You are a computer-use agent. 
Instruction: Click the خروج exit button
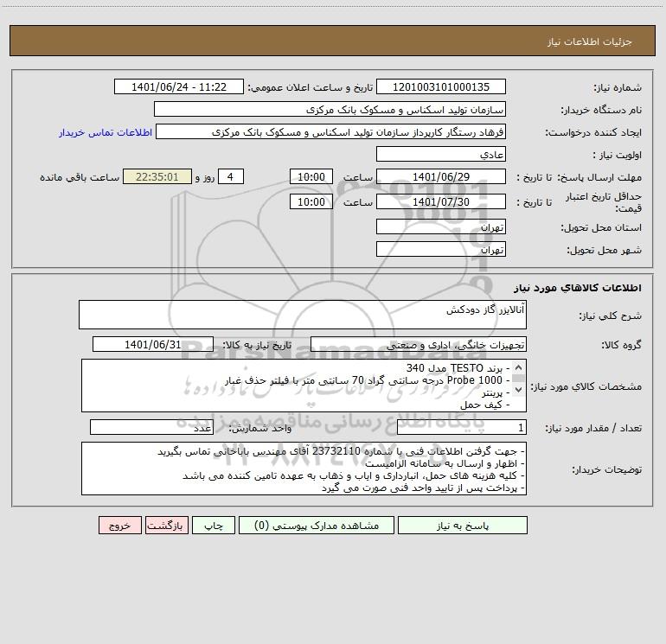point(119,525)
